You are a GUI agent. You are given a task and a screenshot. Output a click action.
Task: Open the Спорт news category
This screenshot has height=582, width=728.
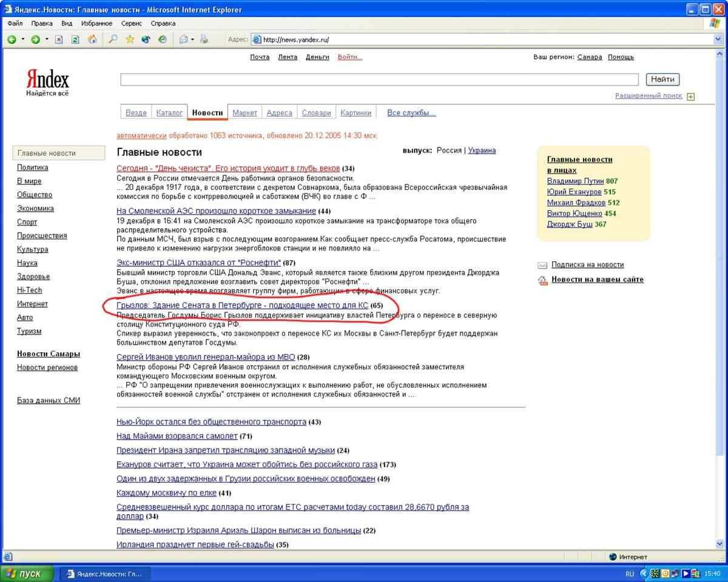tap(27, 222)
